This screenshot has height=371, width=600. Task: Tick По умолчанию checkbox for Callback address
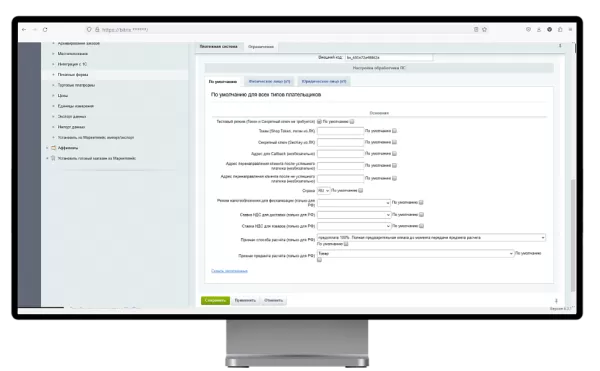pyautogui.click(x=394, y=154)
